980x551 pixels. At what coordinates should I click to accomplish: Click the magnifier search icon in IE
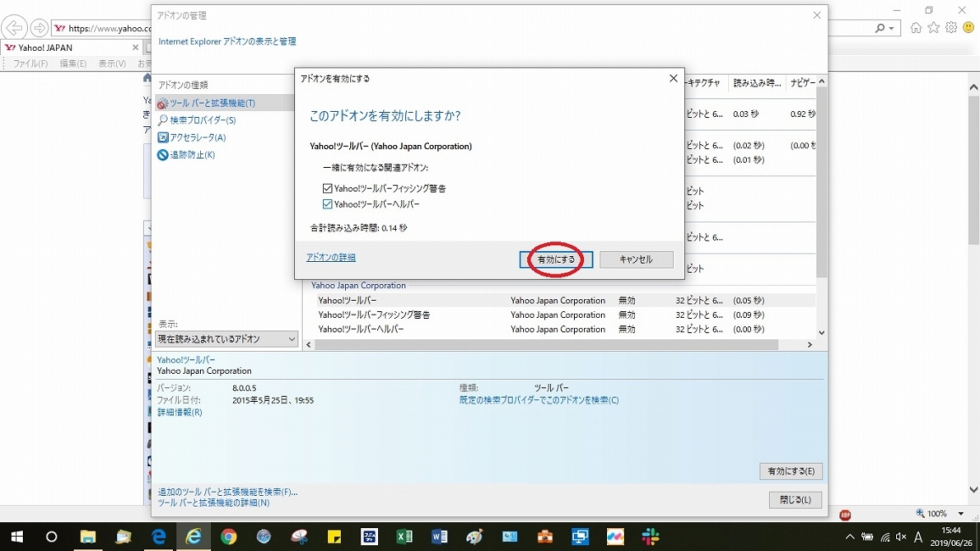pyautogui.click(x=880, y=28)
